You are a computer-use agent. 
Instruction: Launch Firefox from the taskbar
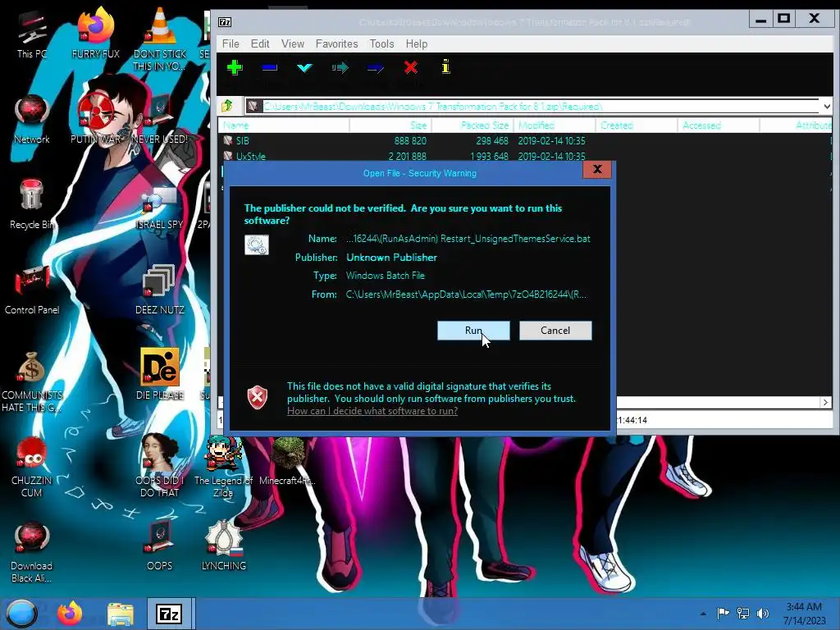pos(70,614)
